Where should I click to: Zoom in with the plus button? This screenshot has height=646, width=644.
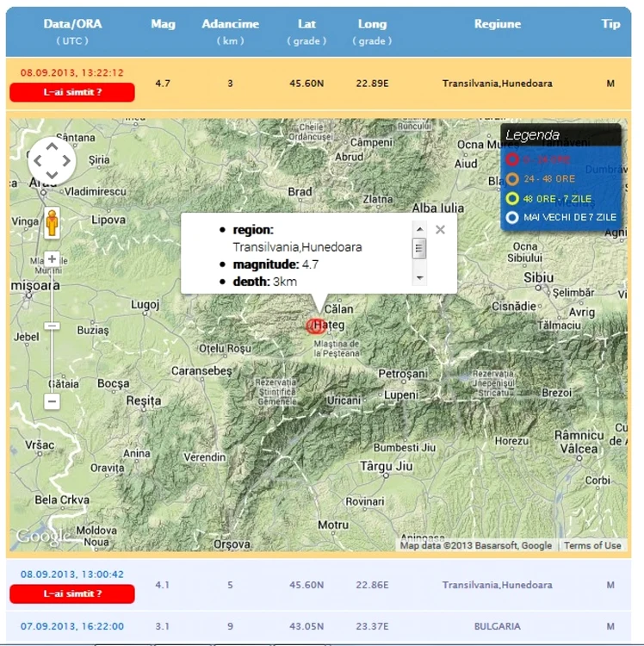point(52,259)
